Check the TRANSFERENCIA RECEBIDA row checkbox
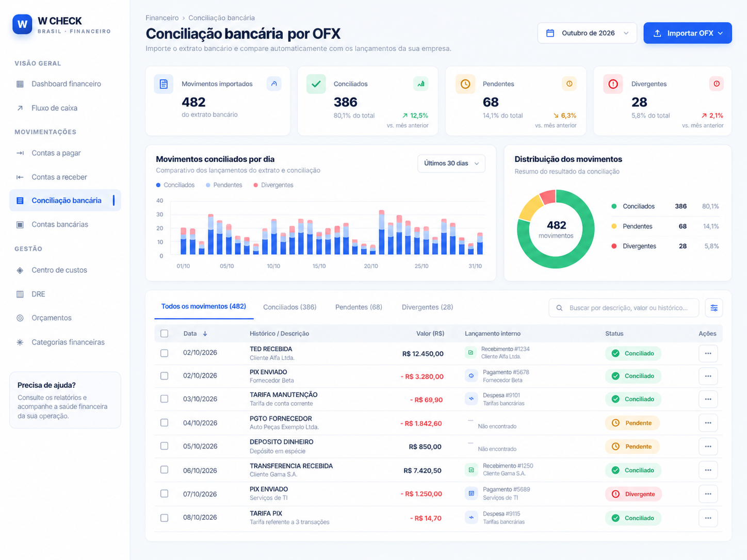This screenshot has height=560, width=747. [164, 470]
